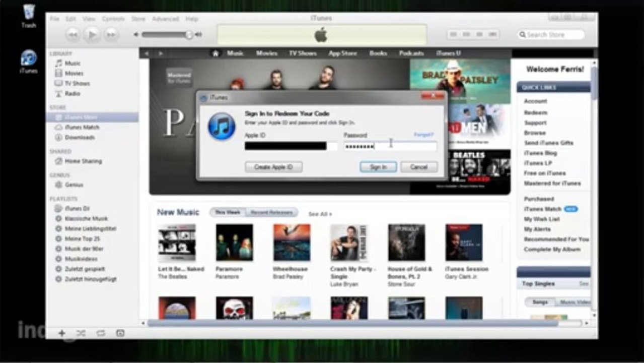
Task: Open the Music store tab
Action: click(235, 53)
